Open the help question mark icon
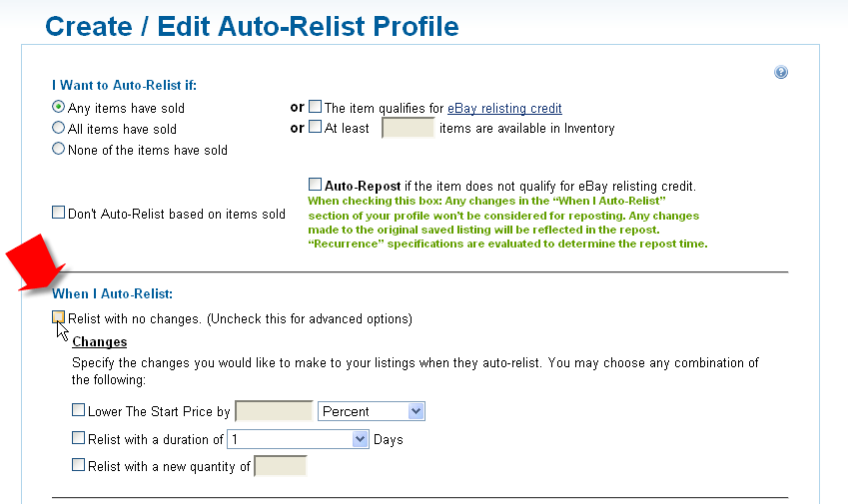 pyautogui.click(x=780, y=72)
